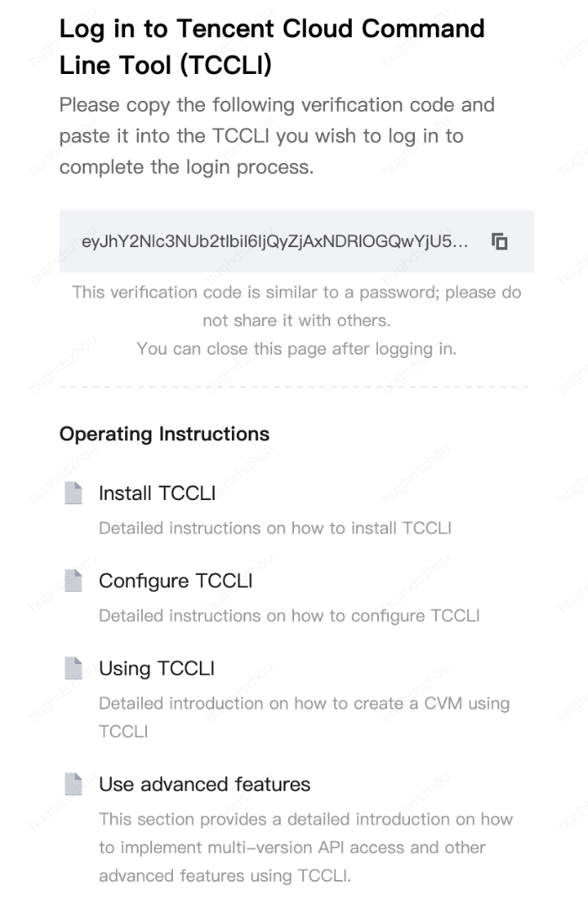Click the Operating Instructions heading
The width and height of the screenshot is (588, 922).
point(165,434)
